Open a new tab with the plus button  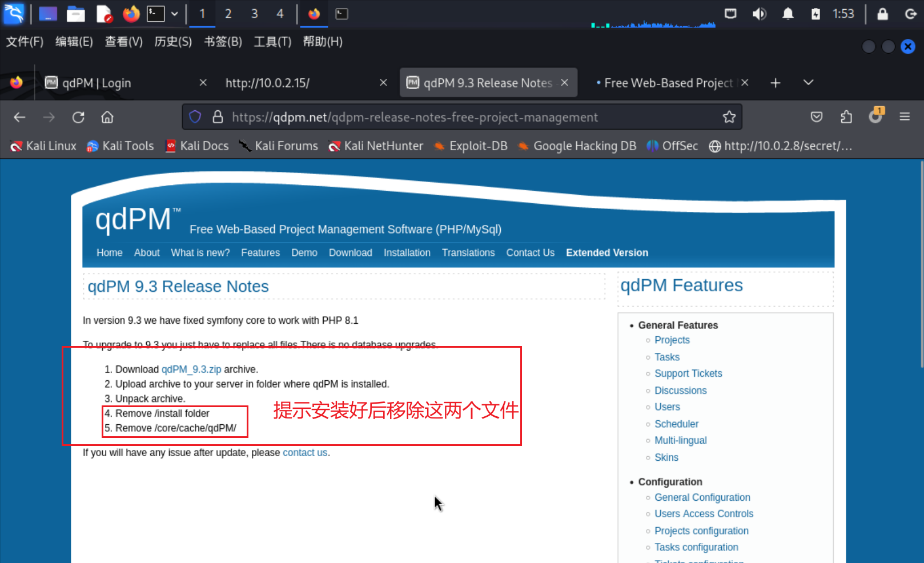click(775, 83)
